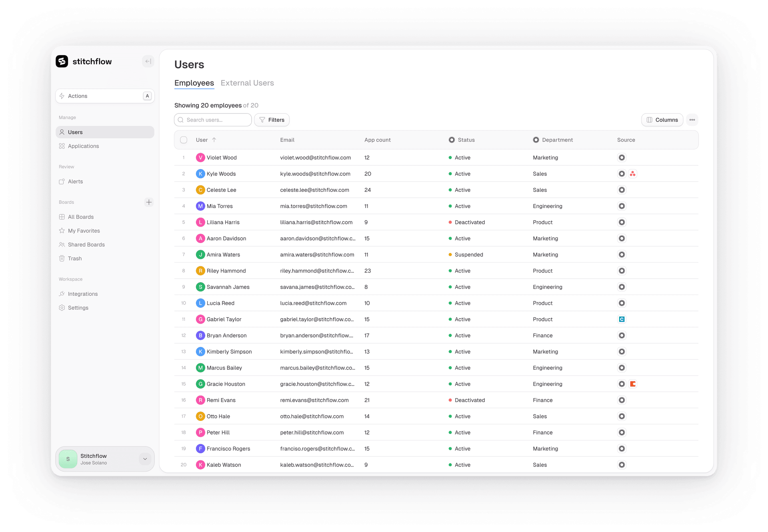
Task: Open the Filters panel
Action: [x=272, y=120]
